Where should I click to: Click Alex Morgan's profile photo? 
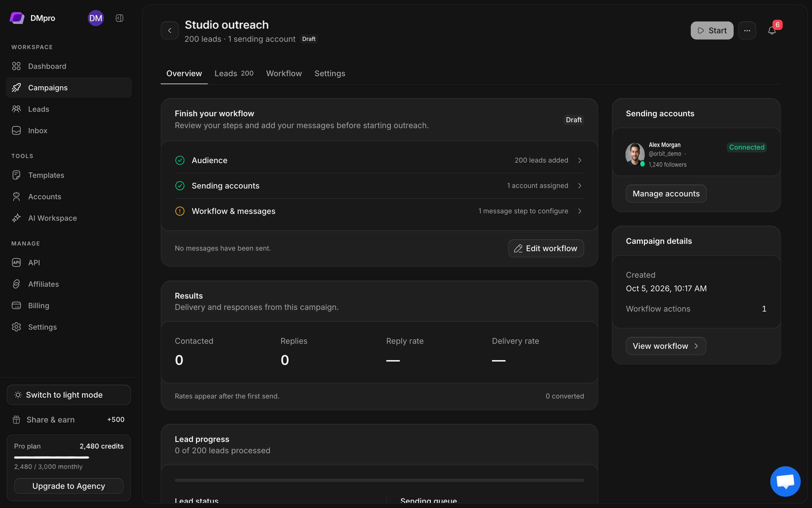pos(635,154)
